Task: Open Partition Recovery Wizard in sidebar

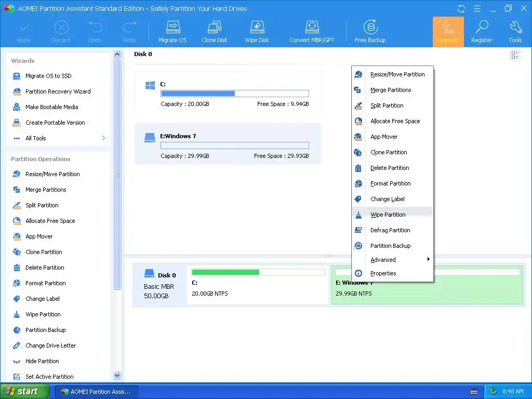Action: point(59,91)
